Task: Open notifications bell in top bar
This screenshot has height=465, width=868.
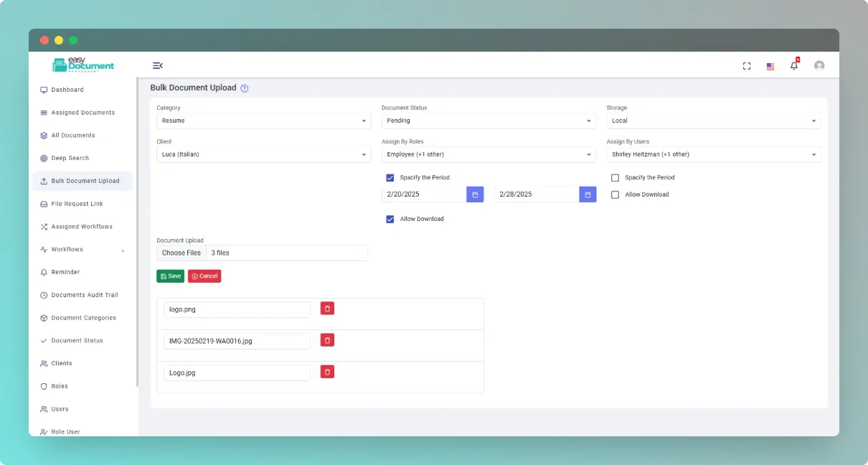Action: (x=794, y=65)
